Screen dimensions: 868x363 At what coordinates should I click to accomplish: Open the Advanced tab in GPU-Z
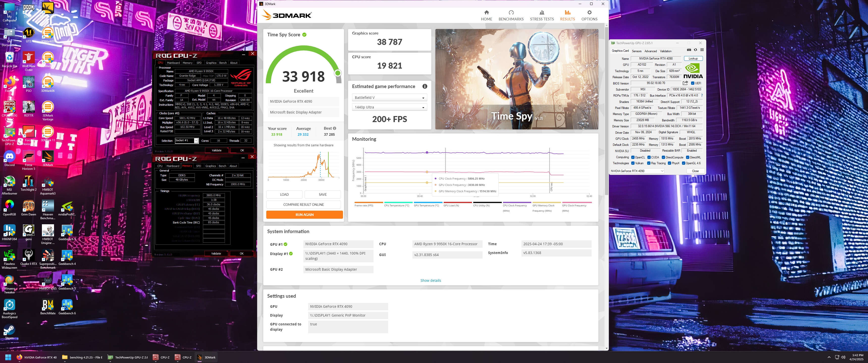pyautogui.click(x=650, y=51)
